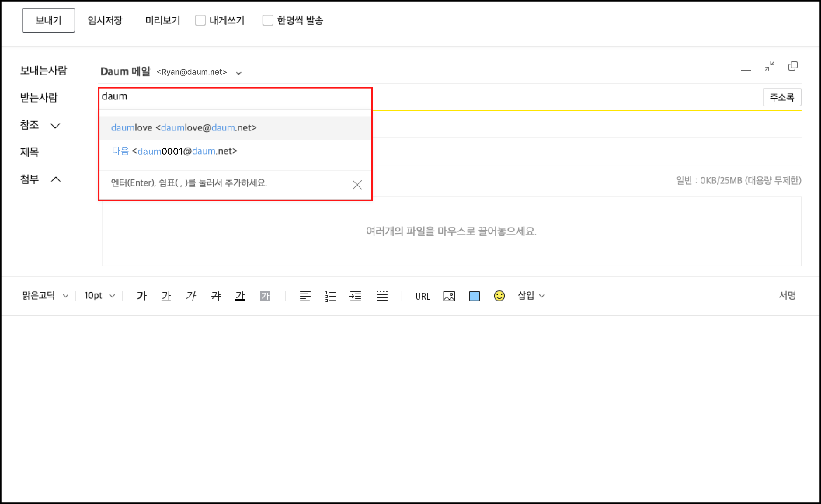Viewport: 821px width, 504px height.
Task: Open line spacing options icon
Action: (x=382, y=296)
